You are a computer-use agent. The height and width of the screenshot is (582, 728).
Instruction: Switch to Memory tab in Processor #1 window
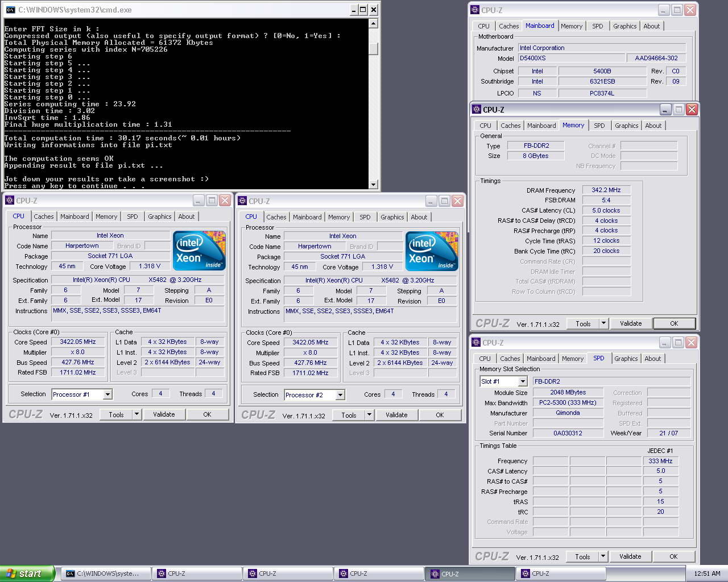click(x=106, y=217)
